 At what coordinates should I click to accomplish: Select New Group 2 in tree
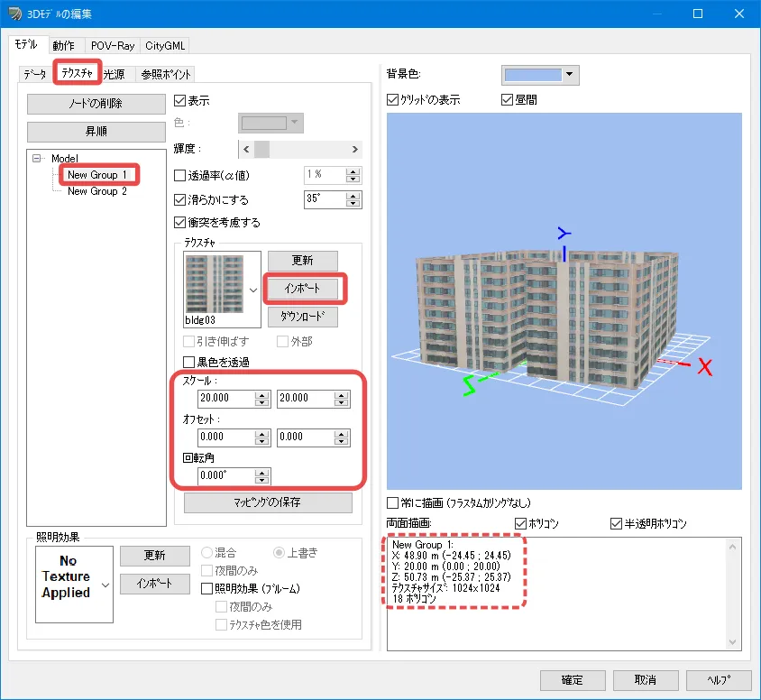click(x=97, y=191)
